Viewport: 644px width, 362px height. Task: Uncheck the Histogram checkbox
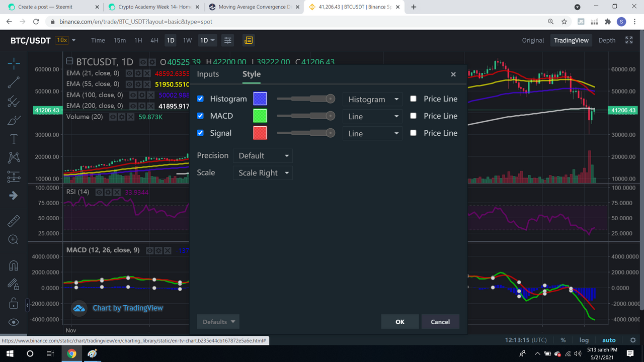[x=200, y=99]
